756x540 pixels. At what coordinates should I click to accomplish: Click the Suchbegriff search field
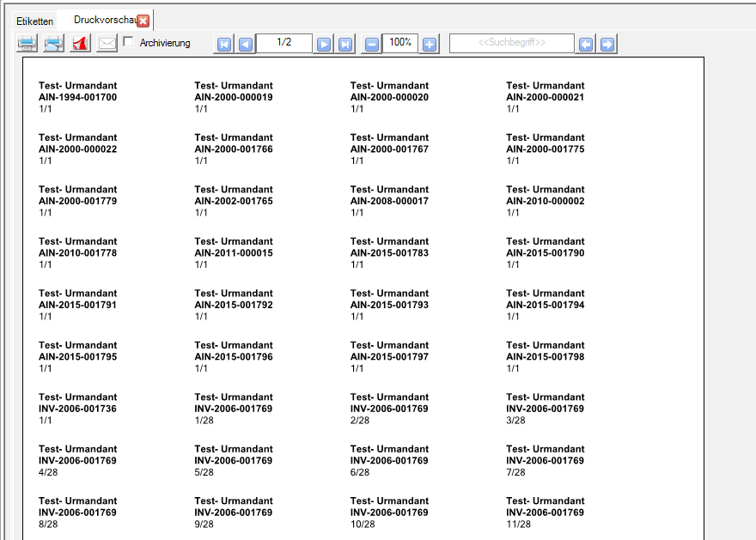click(511, 43)
